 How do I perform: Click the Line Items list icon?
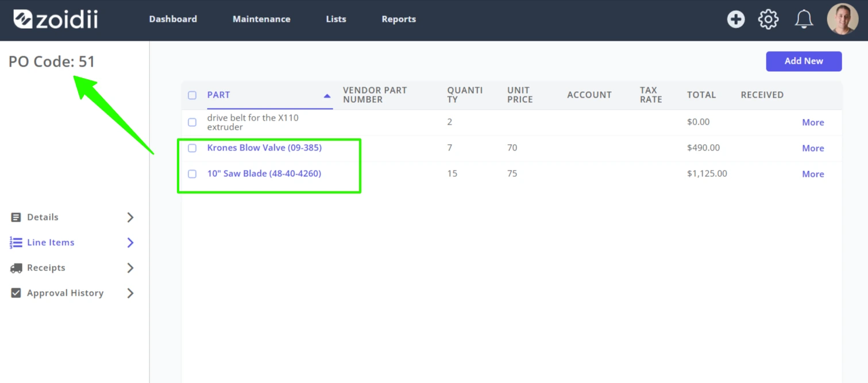[x=16, y=242]
